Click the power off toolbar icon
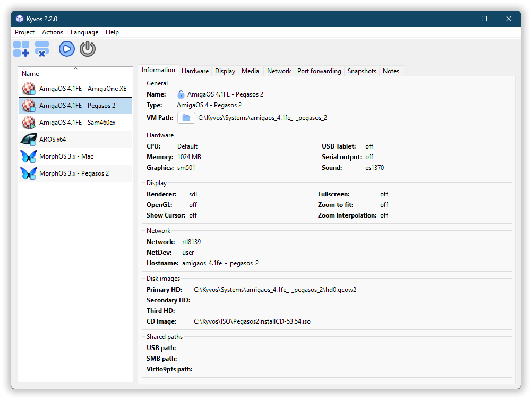The image size is (532, 400). coord(88,49)
